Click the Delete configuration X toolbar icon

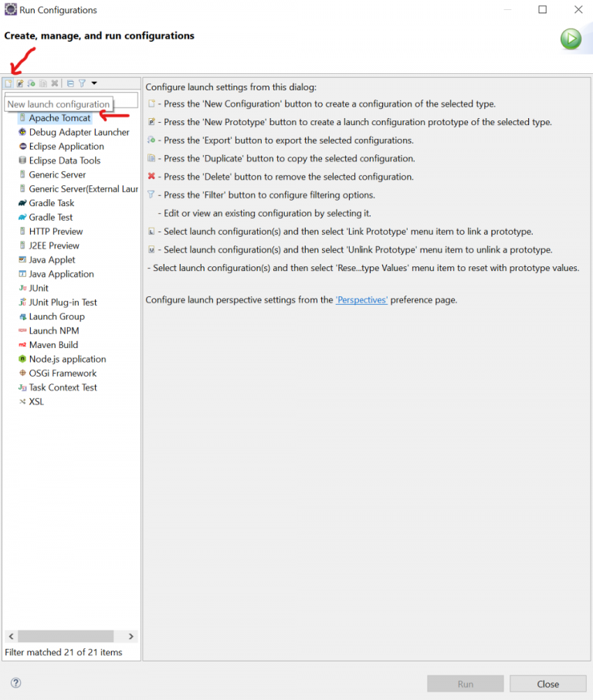55,83
